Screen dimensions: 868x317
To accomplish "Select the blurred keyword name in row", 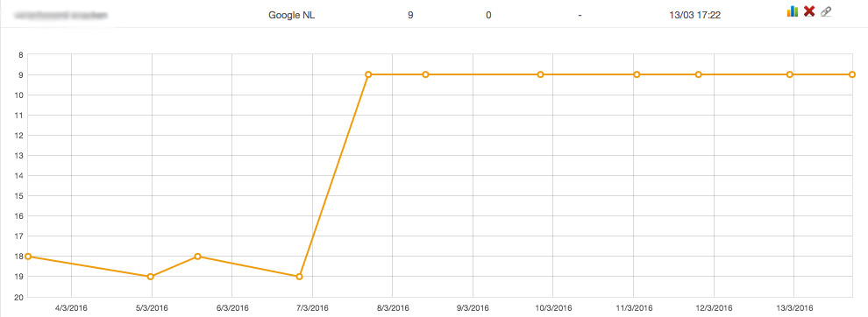I will coord(61,16).
